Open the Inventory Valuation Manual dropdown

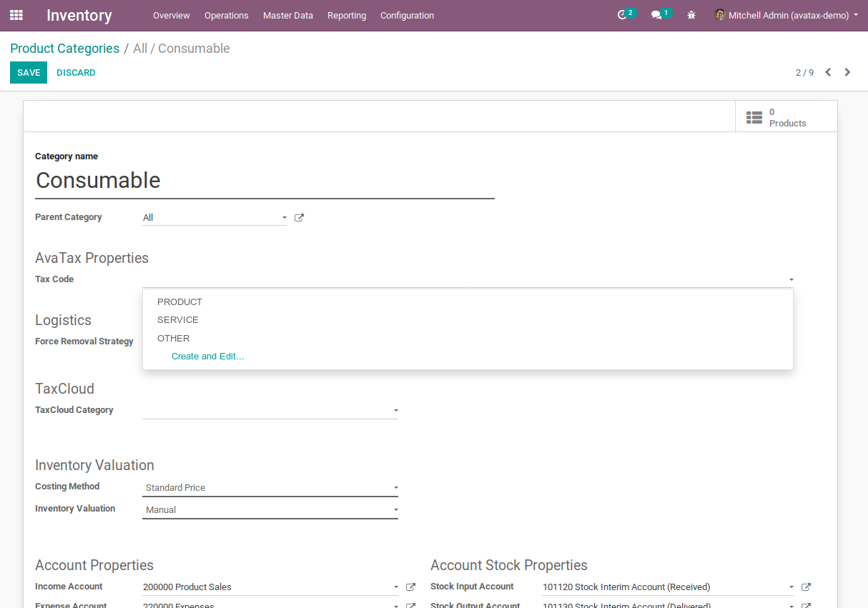coord(270,510)
